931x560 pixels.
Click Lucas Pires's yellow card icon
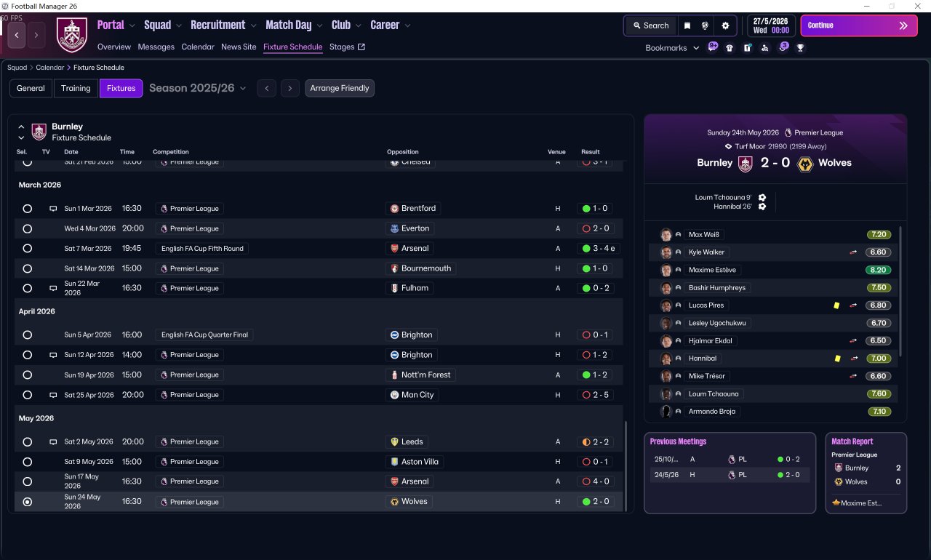pyautogui.click(x=836, y=305)
